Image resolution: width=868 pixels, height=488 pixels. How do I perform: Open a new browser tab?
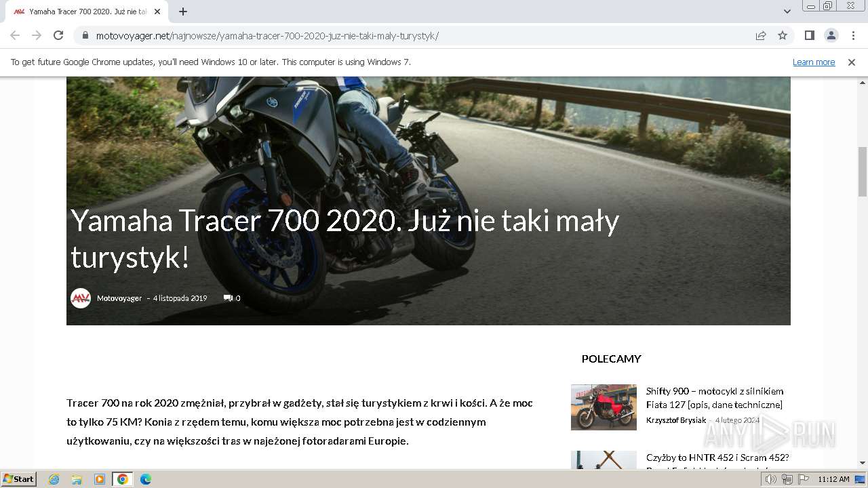tap(183, 12)
